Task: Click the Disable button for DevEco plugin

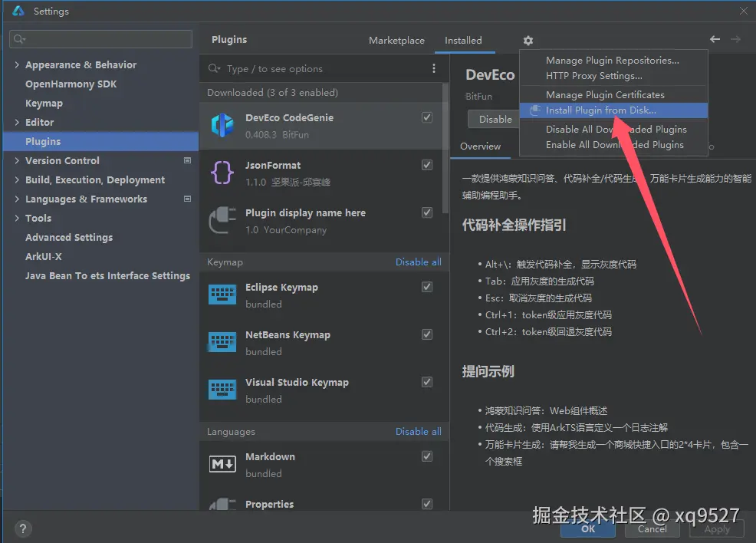Action: click(x=495, y=119)
